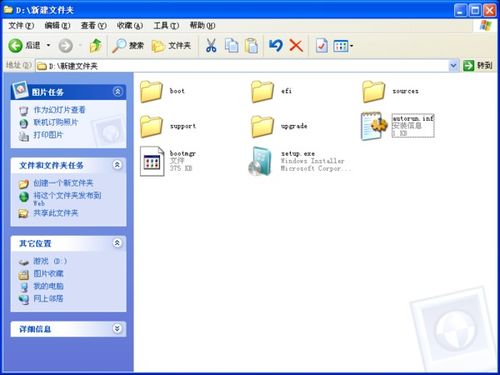Screen dimensions: 500x375
Task: Copy the selected item via toolbar
Action: [x=231, y=46]
